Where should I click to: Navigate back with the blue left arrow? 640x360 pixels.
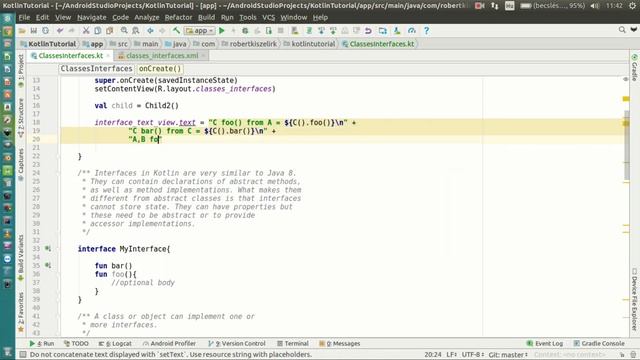(x=150, y=31)
